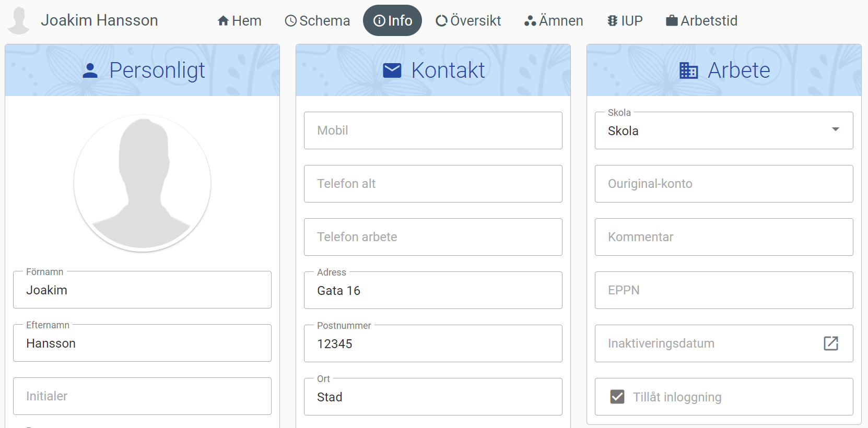The image size is (868, 428).
Task: Click the Personligt panel title
Action: pos(157,70)
